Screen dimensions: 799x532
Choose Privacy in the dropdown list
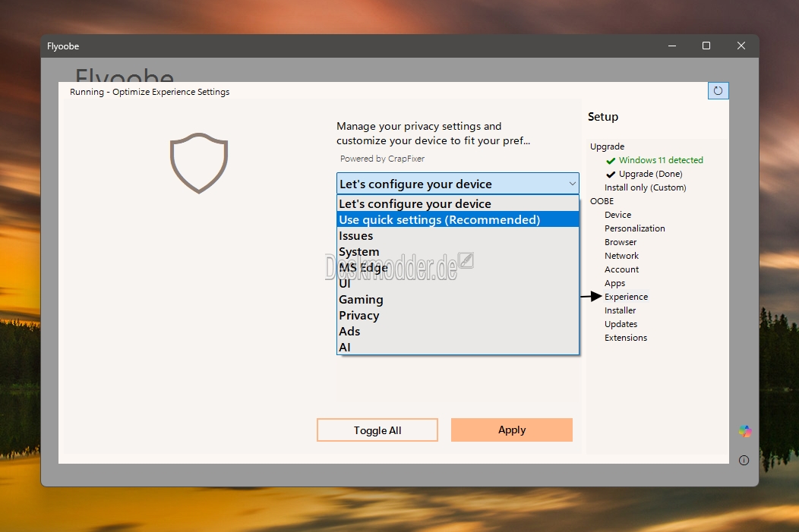457,315
